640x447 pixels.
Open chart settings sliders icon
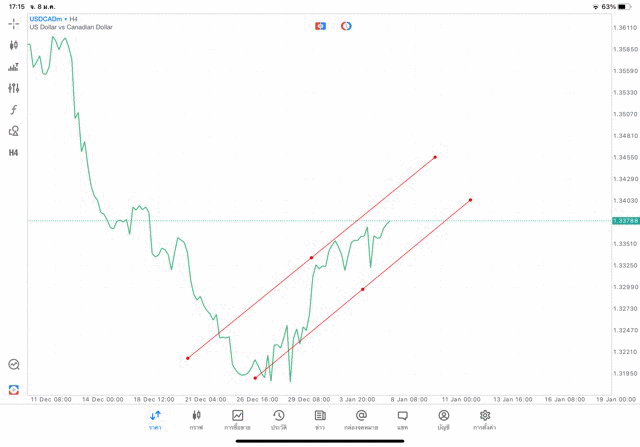click(x=14, y=88)
